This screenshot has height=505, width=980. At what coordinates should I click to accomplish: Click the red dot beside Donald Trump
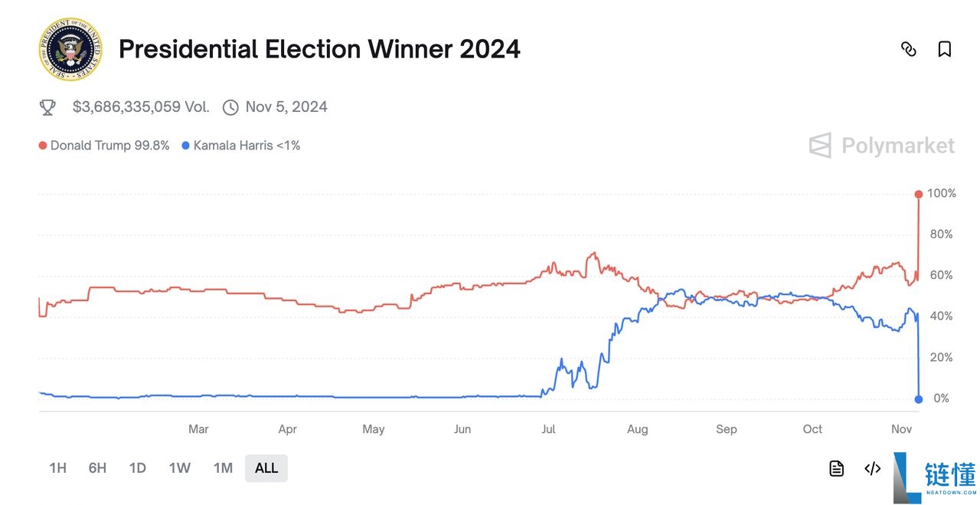click(x=42, y=146)
